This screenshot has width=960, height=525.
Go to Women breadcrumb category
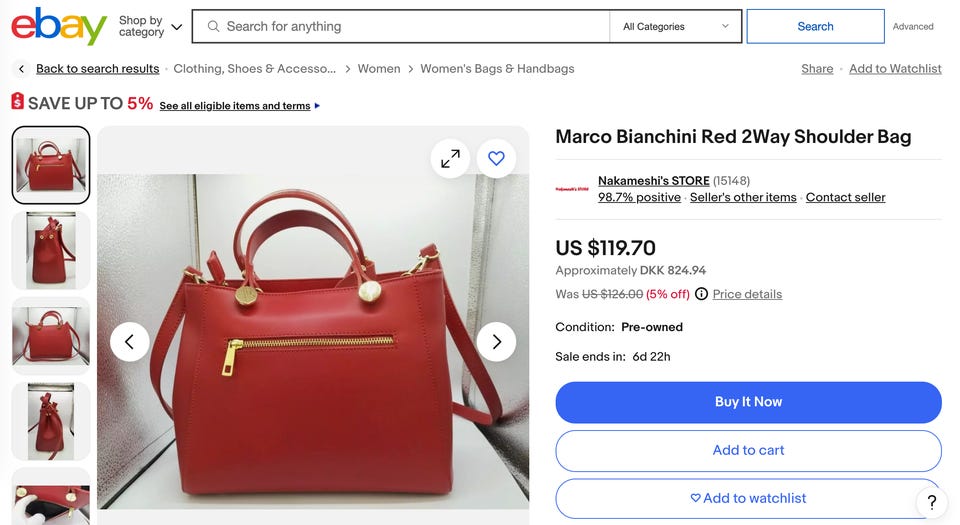[379, 69]
